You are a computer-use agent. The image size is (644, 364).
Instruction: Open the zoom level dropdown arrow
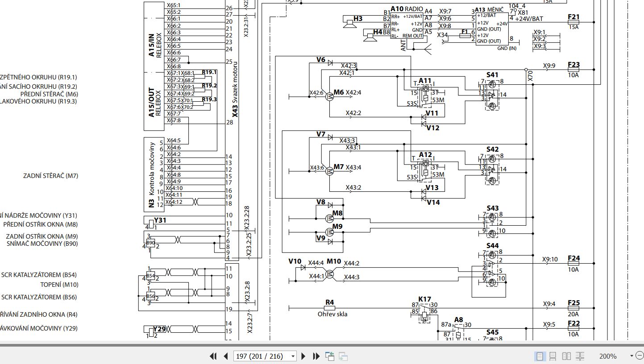[x=632, y=356]
